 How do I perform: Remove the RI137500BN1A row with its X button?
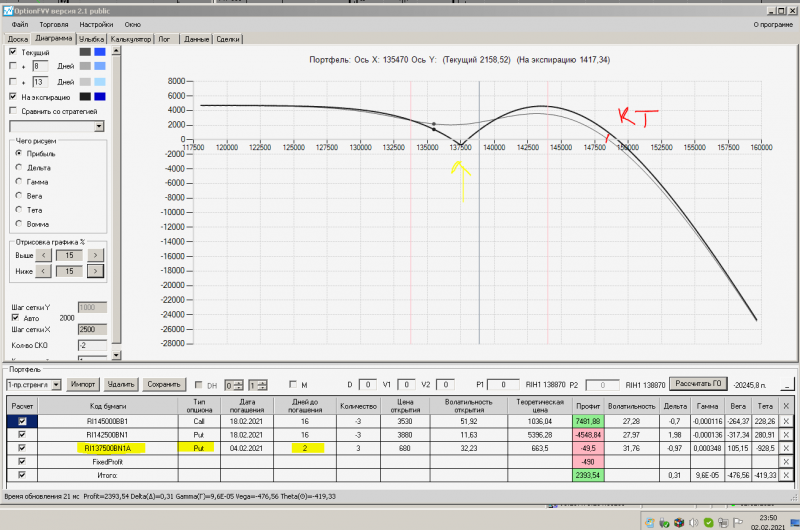click(x=786, y=448)
